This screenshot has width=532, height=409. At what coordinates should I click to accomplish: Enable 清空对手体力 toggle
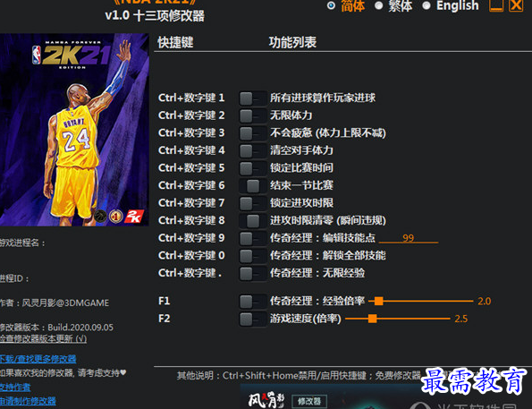click(x=253, y=150)
